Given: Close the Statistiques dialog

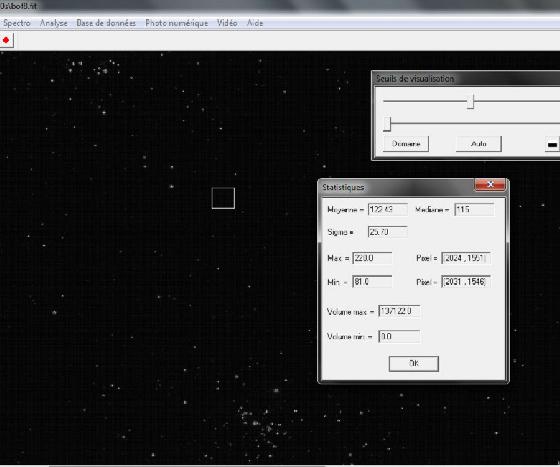Looking at the screenshot, I should (x=490, y=185).
